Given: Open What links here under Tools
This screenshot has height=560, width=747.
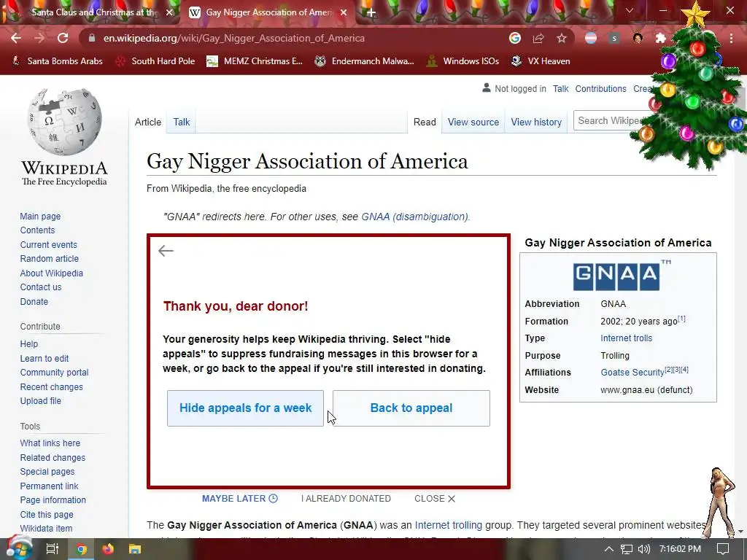Looking at the screenshot, I should click(50, 443).
